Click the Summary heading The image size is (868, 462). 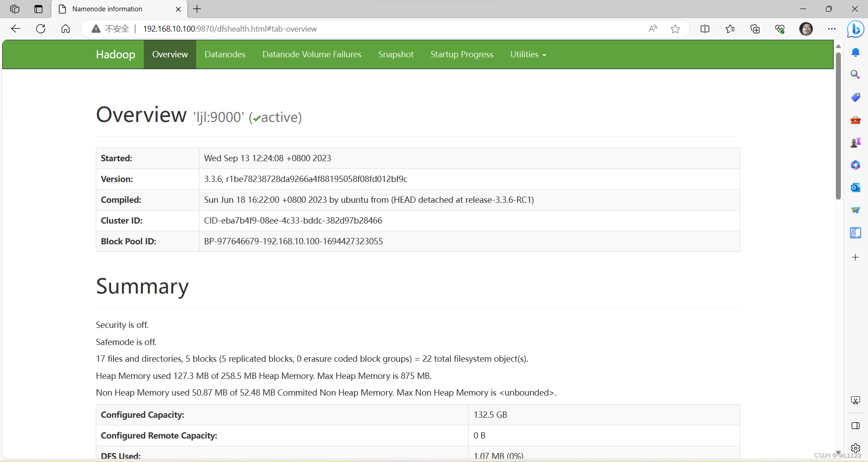142,286
